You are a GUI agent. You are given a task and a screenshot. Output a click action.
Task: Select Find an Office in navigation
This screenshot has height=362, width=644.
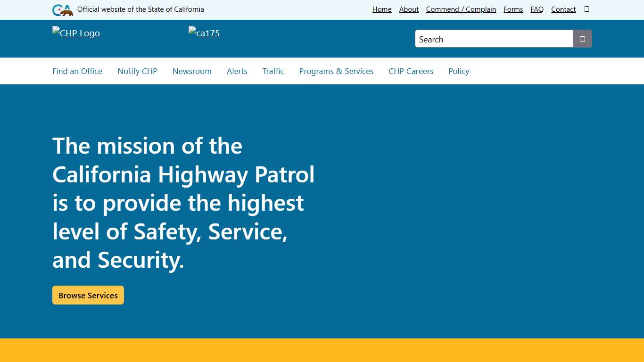pyautogui.click(x=77, y=71)
